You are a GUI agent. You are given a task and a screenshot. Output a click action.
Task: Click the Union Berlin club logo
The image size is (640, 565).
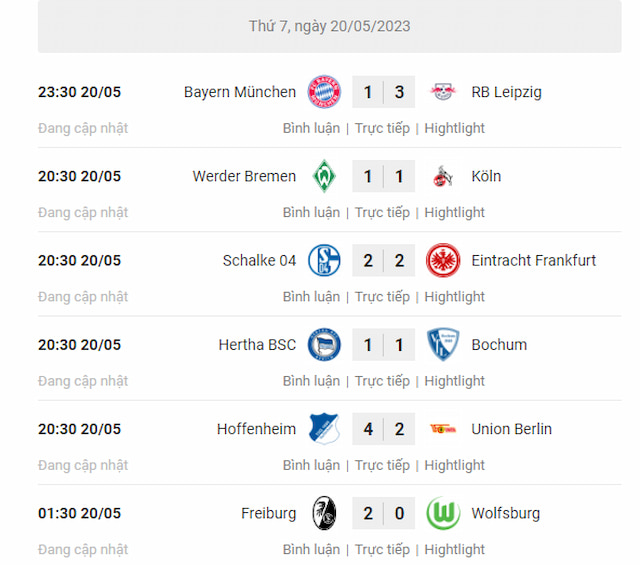point(443,429)
